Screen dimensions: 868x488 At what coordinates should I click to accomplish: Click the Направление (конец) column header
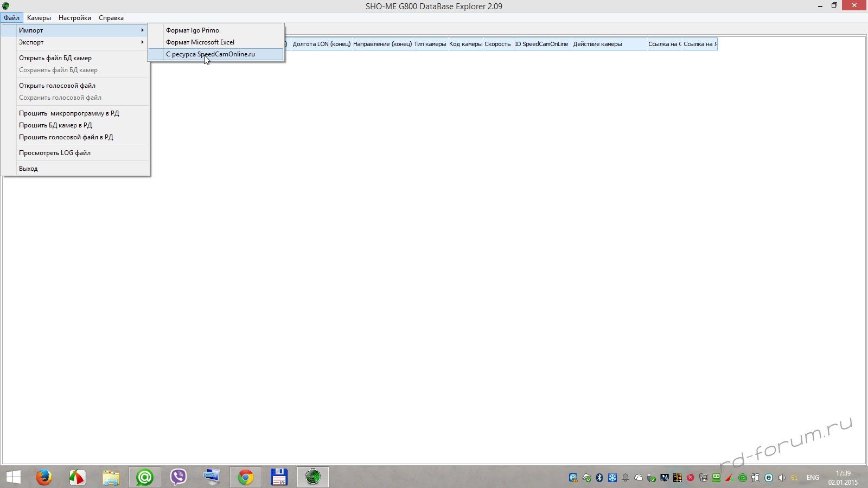coord(382,44)
